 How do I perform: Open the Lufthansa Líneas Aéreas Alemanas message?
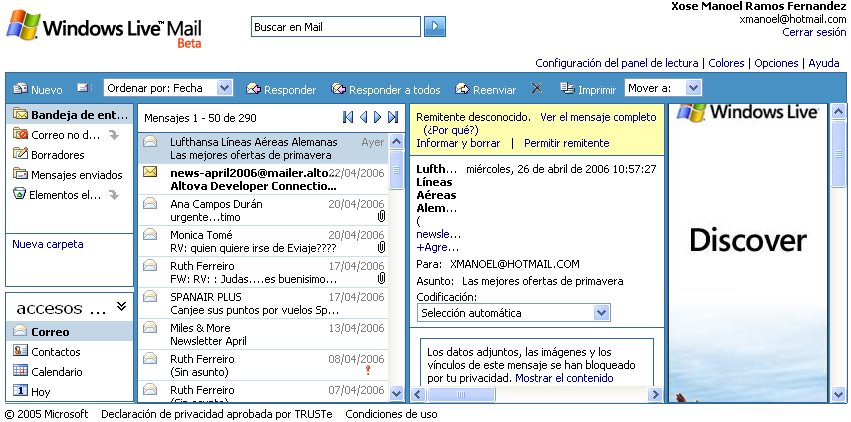tap(264, 148)
